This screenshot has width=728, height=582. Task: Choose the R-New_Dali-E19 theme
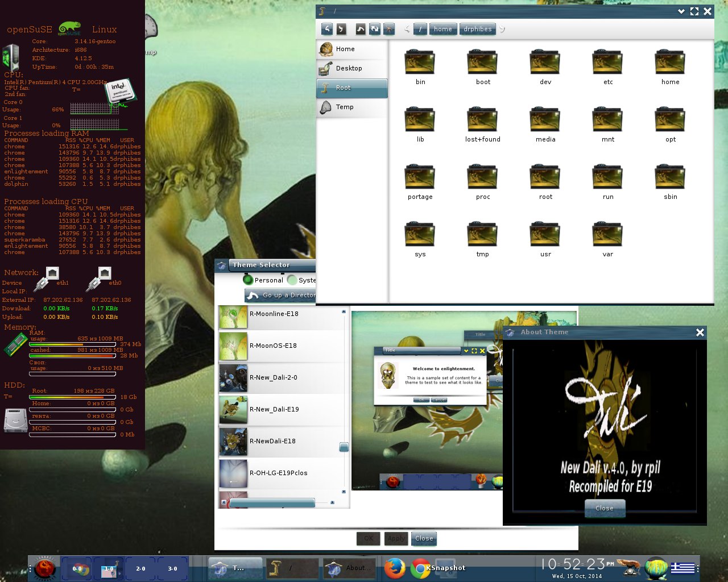(281, 410)
